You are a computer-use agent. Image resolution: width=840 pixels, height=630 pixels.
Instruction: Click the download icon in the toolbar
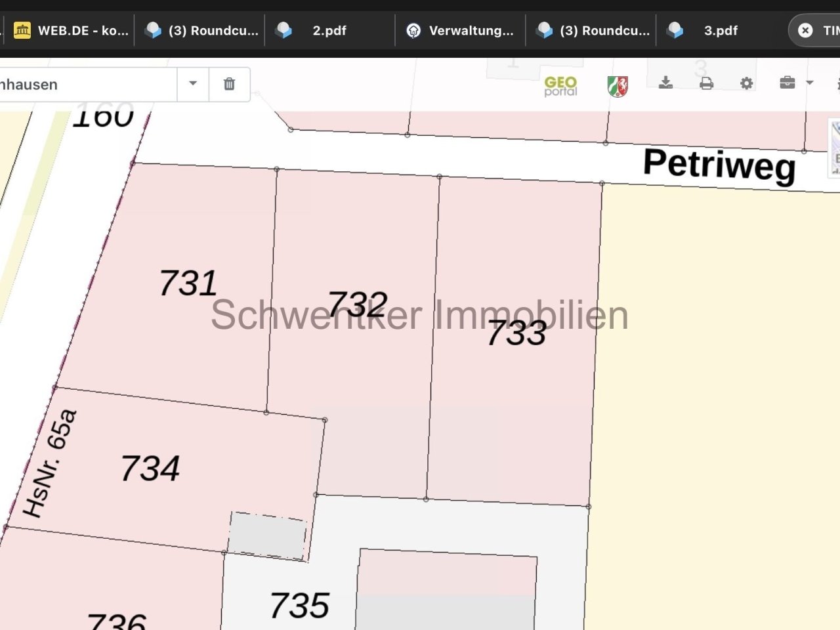coord(666,83)
